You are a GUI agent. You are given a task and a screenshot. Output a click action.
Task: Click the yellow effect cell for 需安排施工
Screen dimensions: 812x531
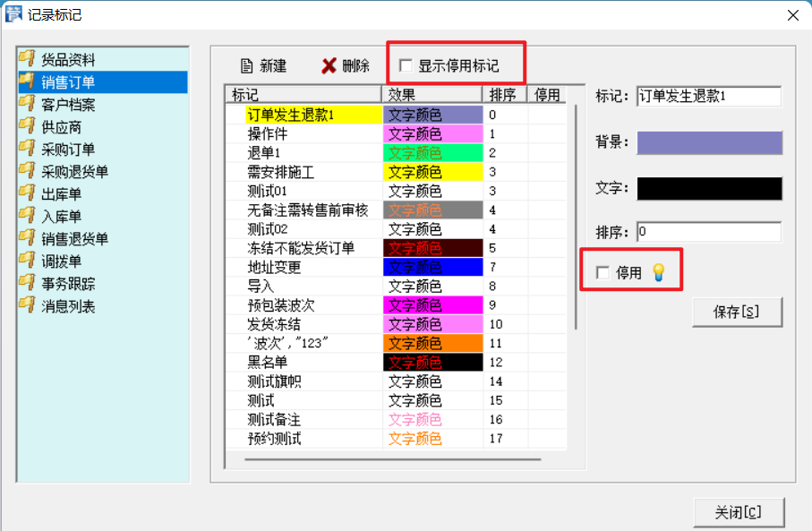tap(433, 172)
